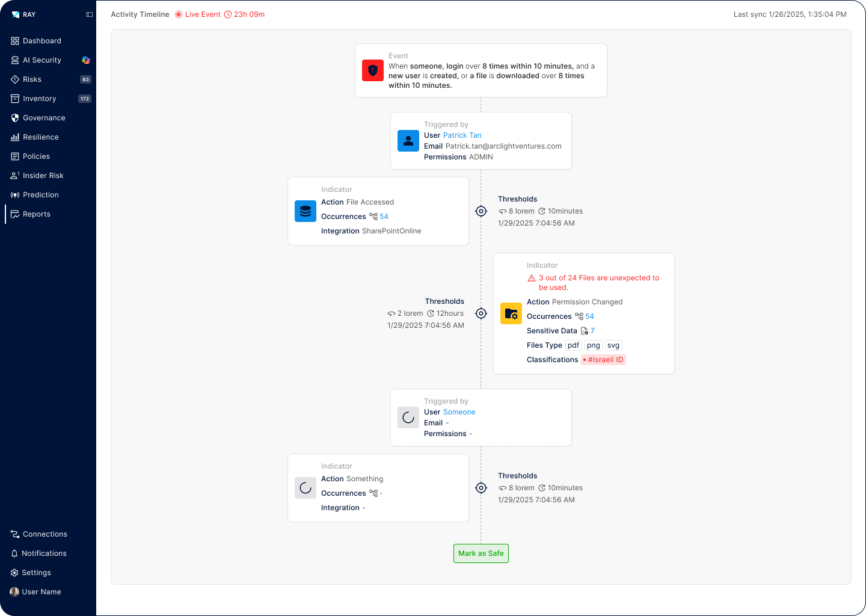
Task: Click the #Israeli ID classification tag
Action: (x=604, y=360)
